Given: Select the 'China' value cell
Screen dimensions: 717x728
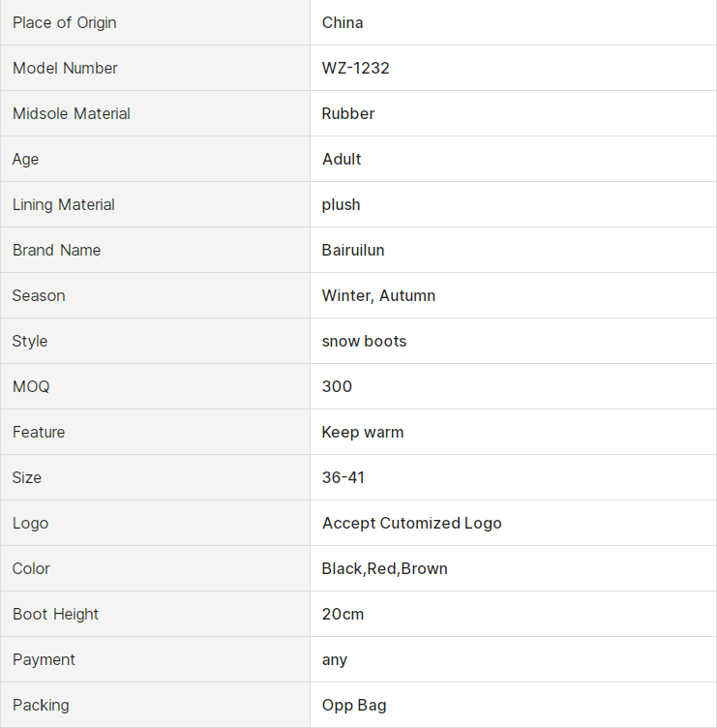Looking at the screenshot, I should point(343,22).
